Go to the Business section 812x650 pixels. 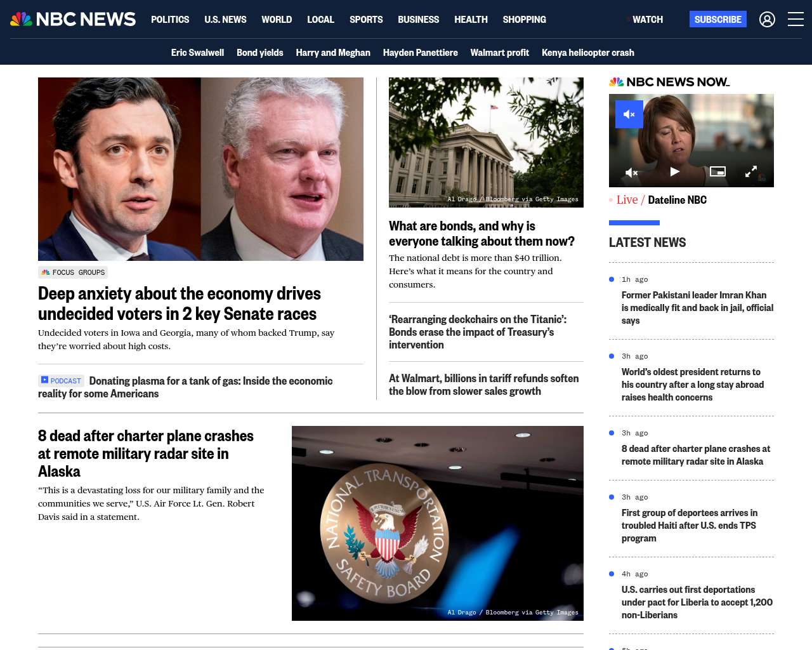418,20
